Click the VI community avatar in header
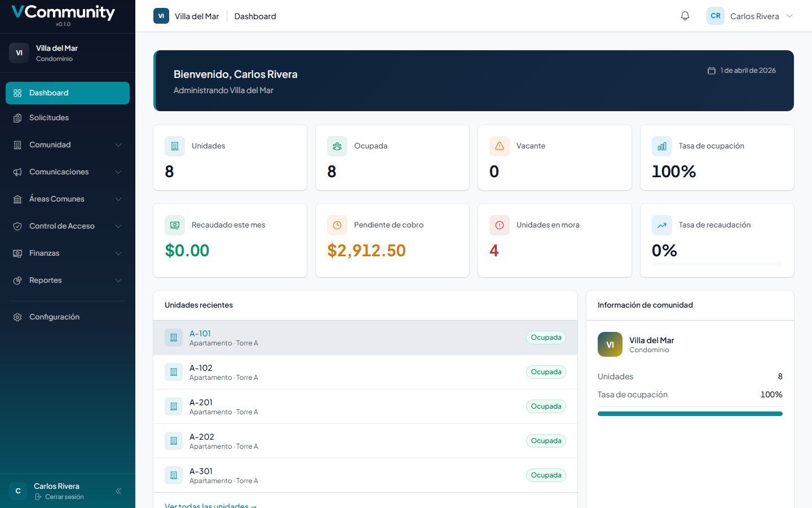 pos(161,16)
